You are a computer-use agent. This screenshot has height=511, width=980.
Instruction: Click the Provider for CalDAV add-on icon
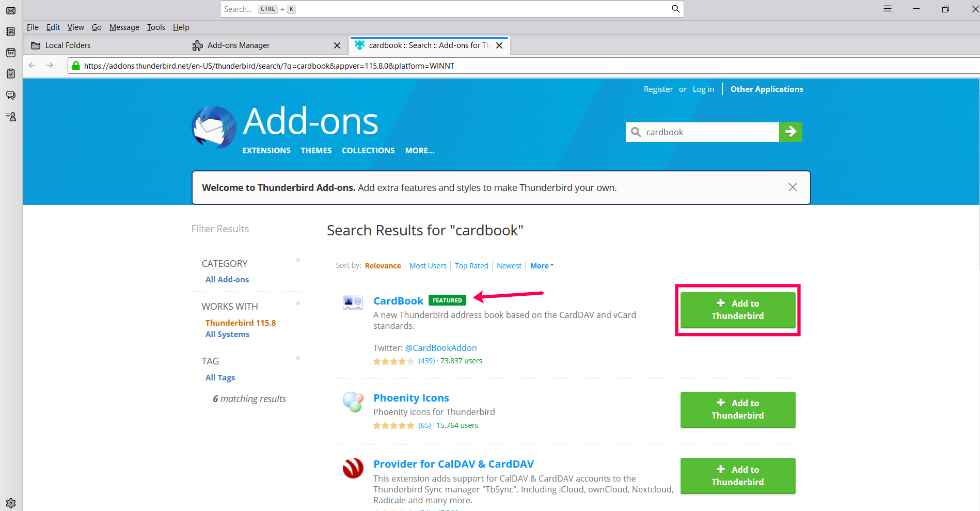pos(353,468)
